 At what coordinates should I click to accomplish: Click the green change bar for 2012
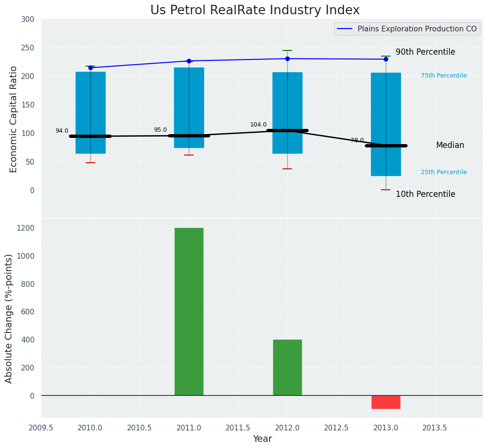pyautogui.click(x=287, y=367)
